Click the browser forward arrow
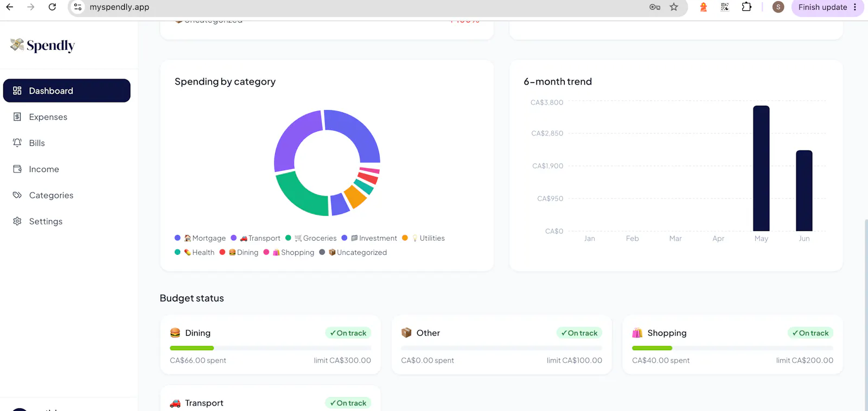The width and height of the screenshot is (868, 411). 31,7
